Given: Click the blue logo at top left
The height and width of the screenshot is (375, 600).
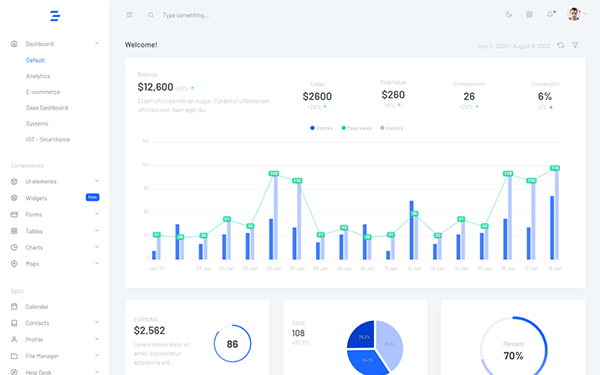Looking at the screenshot, I should click(x=55, y=16).
